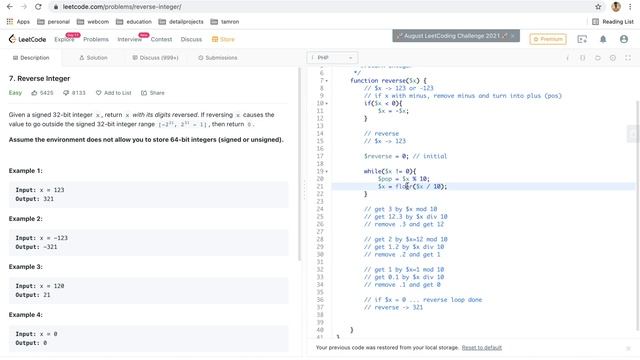This screenshot has height=360, width=640.
Task: Collapse code fold arrow at line 7
Action: [327, 81]
